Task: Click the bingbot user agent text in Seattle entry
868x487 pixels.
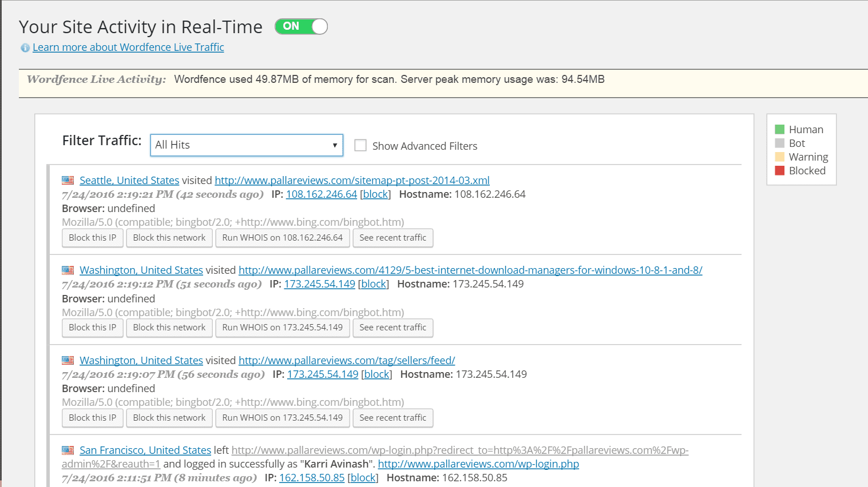Action: click(x=233, y=222)
